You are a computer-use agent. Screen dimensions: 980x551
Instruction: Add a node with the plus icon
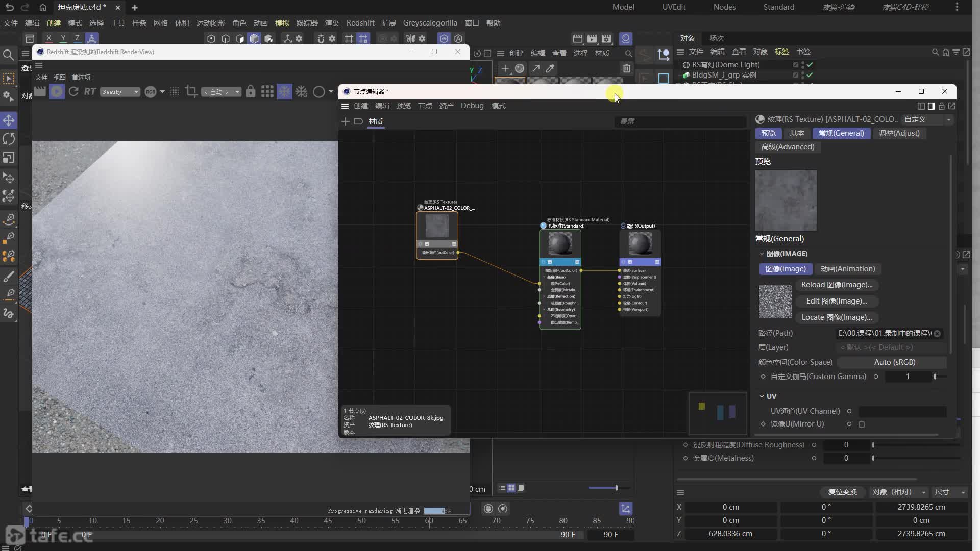(x=346, y=121)
